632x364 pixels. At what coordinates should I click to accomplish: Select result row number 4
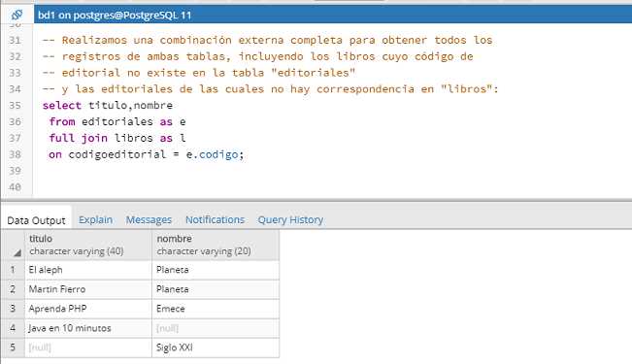point(13,328)
